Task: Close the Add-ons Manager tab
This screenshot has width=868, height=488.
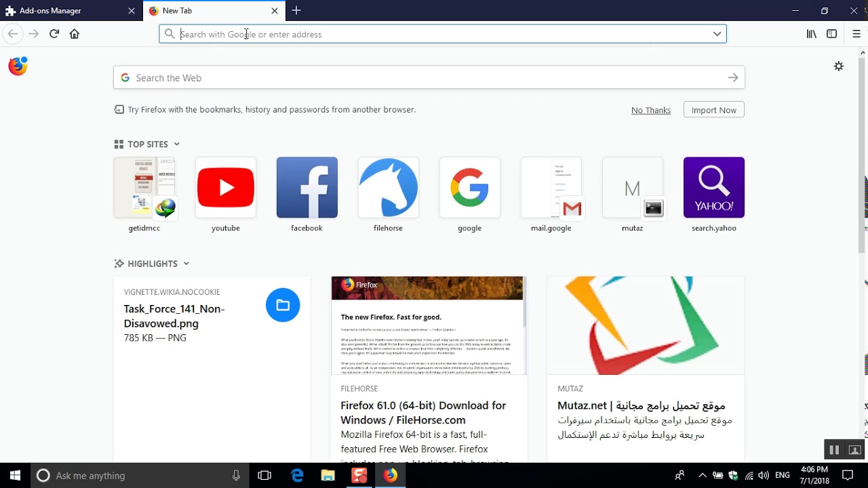Action: (x=132, y=11)
